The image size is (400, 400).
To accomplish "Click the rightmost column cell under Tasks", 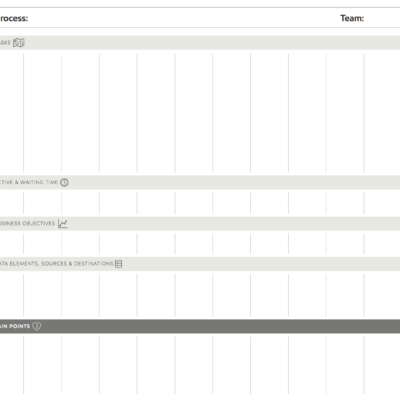I will pyautogui.click(x=382, y=113).
